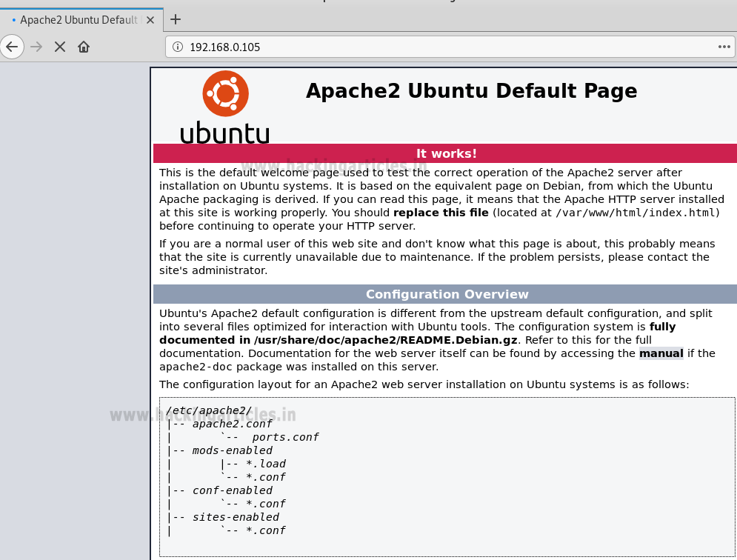Image resolution: width=737 pixels, height=560 pixels.
Task: Select the Apache2 Ubuntu Default tab
Action: 78,19
